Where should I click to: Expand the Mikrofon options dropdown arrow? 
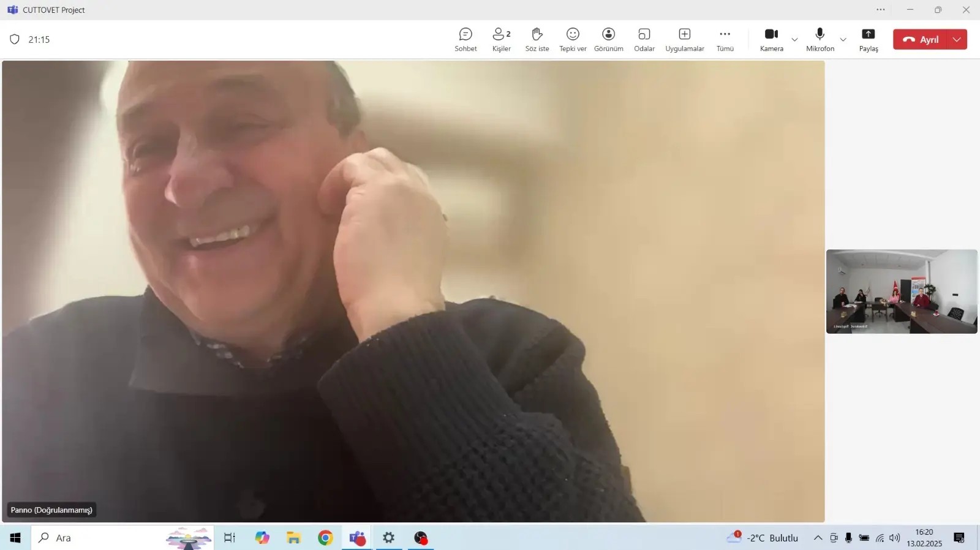point(843,40)
